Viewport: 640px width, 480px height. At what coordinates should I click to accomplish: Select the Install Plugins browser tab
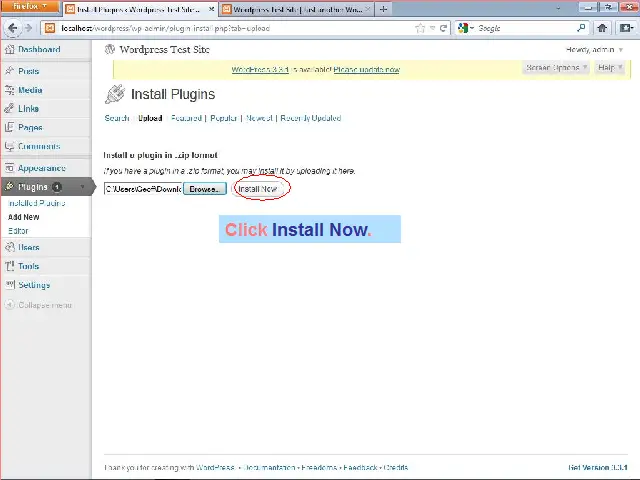point(140,9)
